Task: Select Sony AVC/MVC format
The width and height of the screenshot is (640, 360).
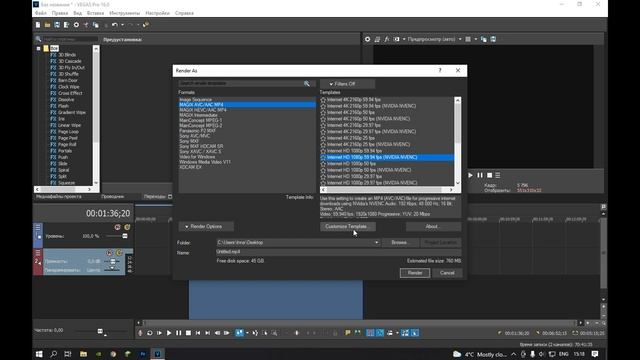Action: (195, 136)
